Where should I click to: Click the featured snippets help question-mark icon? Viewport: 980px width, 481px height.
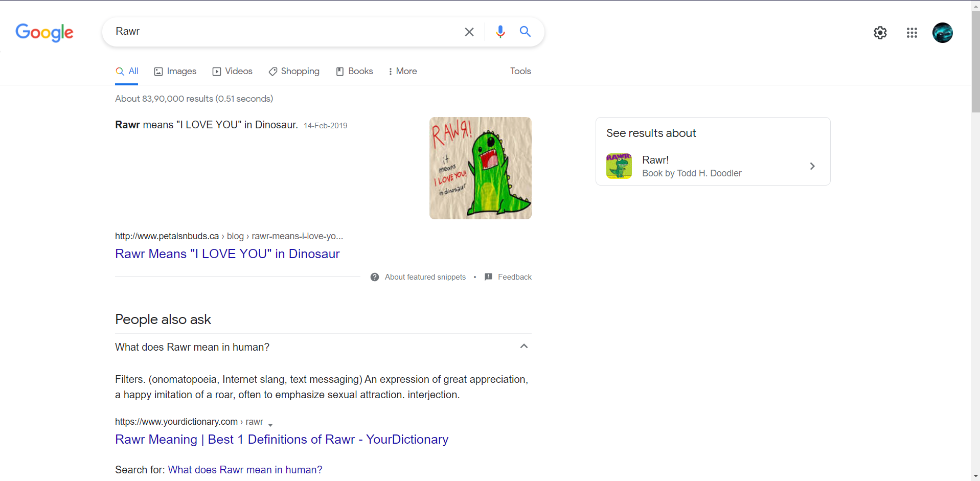(374, 277)
